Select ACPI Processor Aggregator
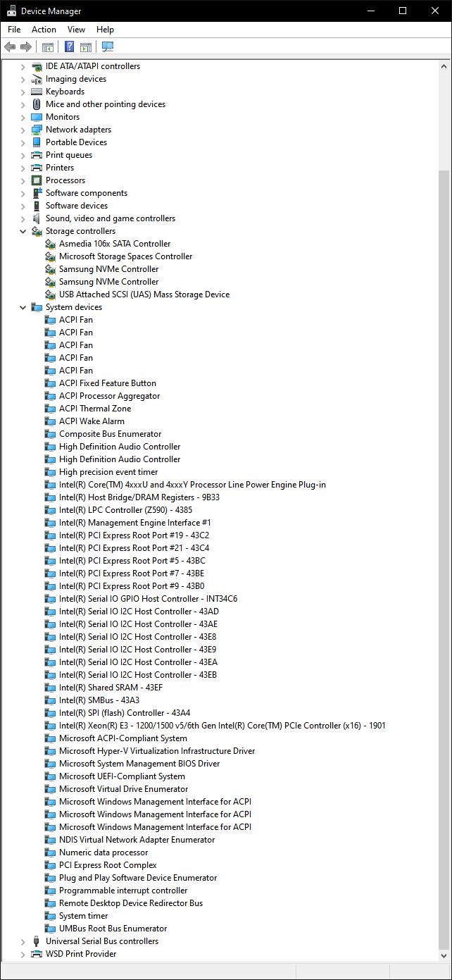 (109, 396)
